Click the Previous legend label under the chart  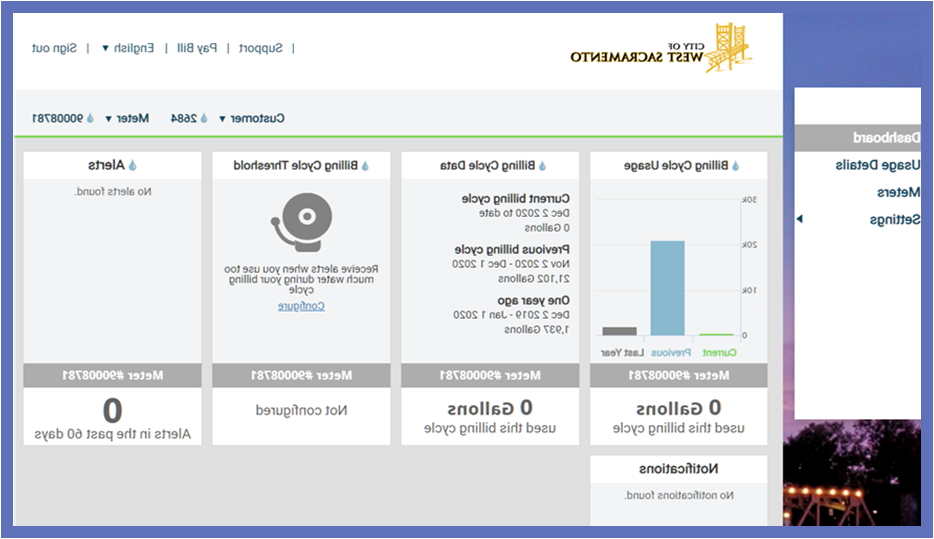[671, 353]
